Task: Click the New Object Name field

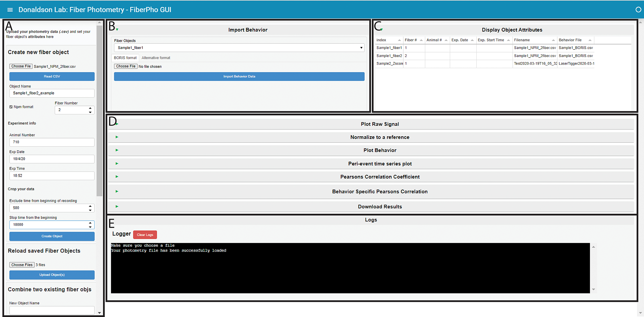Action: 52,310
